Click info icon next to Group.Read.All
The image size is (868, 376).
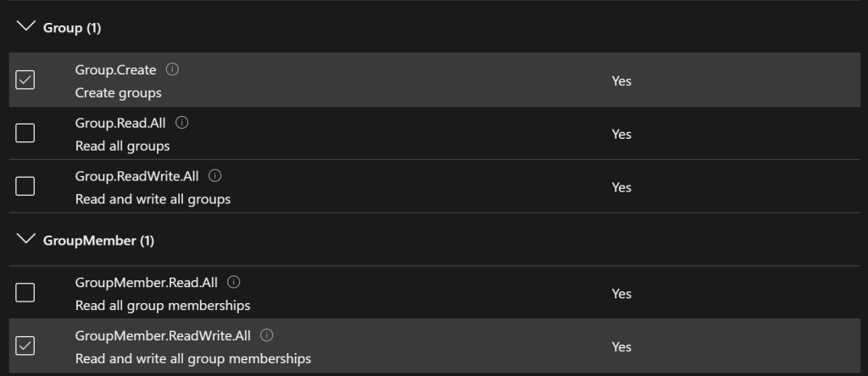click(x=181, y=123)
